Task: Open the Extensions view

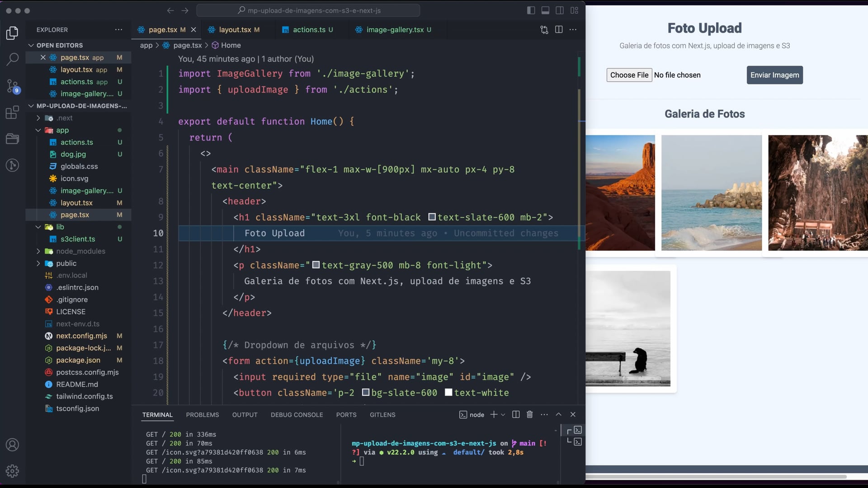Action: coord(13,112)
